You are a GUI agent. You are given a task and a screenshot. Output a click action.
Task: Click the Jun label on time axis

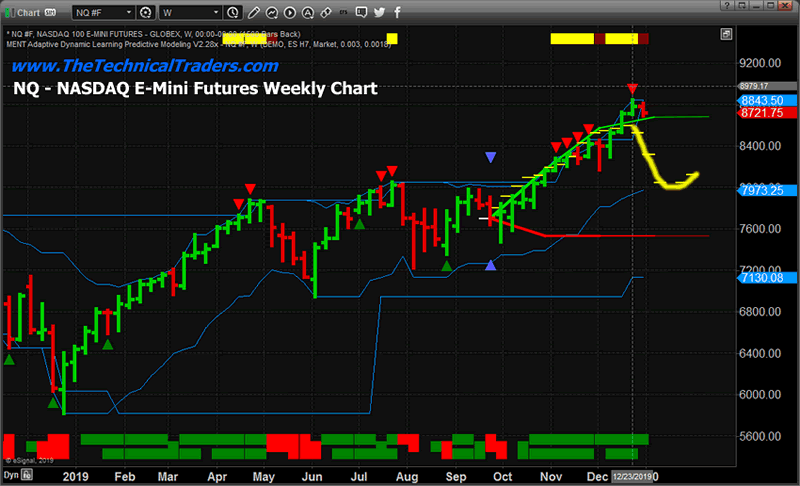pos(312,476)
